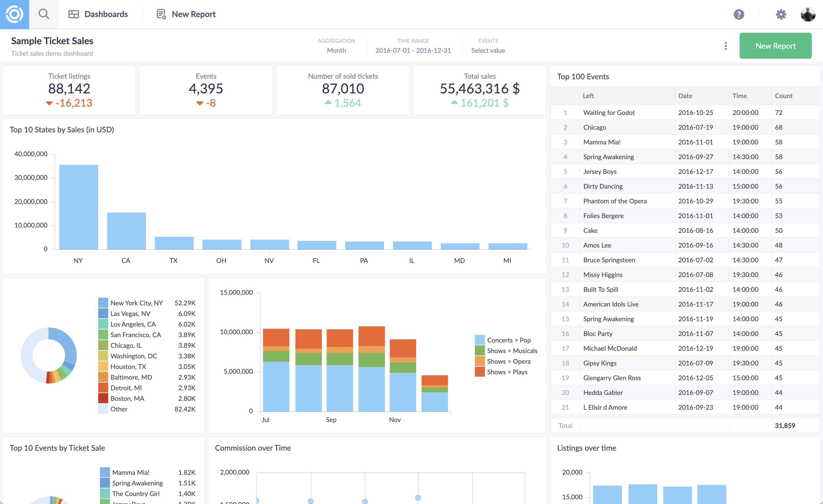Select the Built To Spill row
The image size is (823, 504).
[685, 289]
